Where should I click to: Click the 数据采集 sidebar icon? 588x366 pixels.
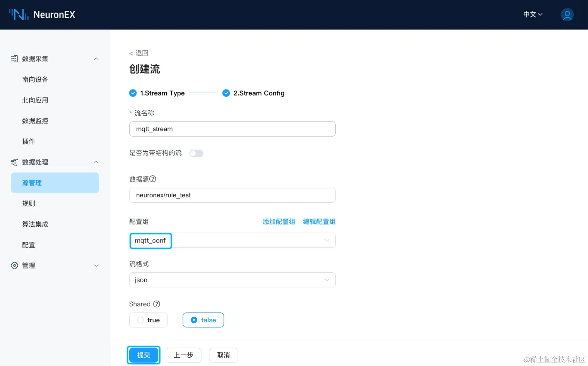14,59
